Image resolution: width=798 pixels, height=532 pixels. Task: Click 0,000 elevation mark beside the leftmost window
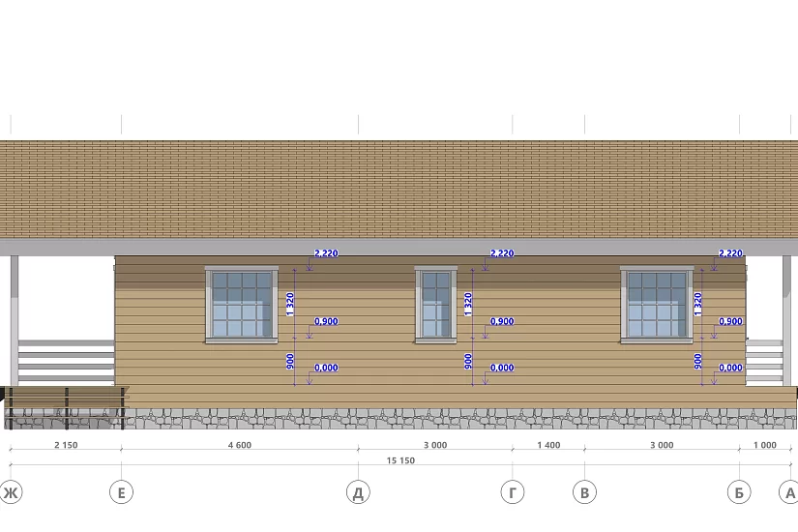point(326,368)
